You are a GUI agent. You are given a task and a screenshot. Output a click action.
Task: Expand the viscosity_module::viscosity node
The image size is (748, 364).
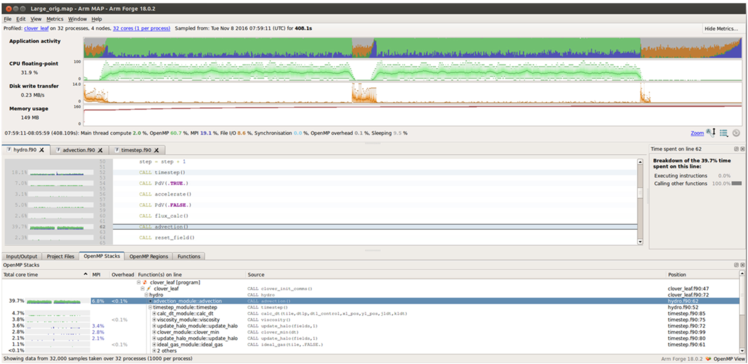point(154,320)
